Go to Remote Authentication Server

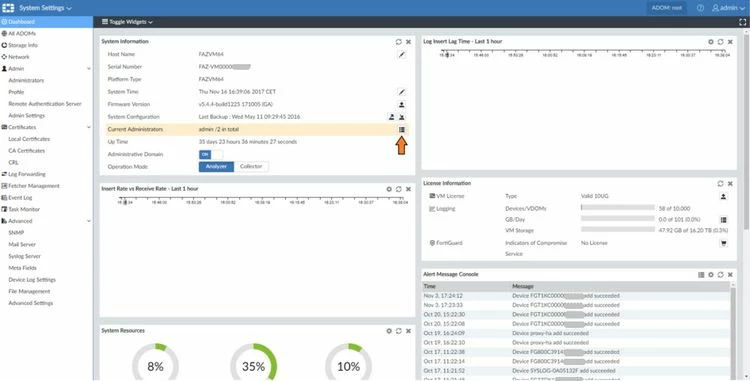46,104
